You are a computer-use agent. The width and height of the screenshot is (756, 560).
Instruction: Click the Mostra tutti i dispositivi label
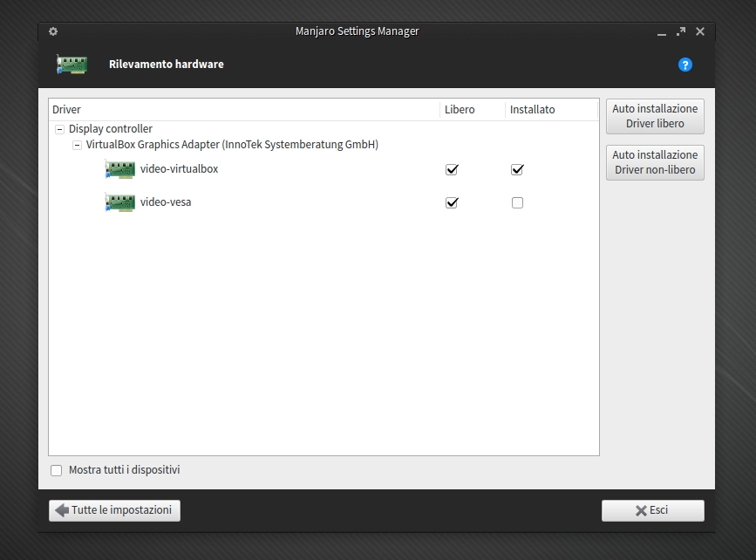click(x=125, y=470)
